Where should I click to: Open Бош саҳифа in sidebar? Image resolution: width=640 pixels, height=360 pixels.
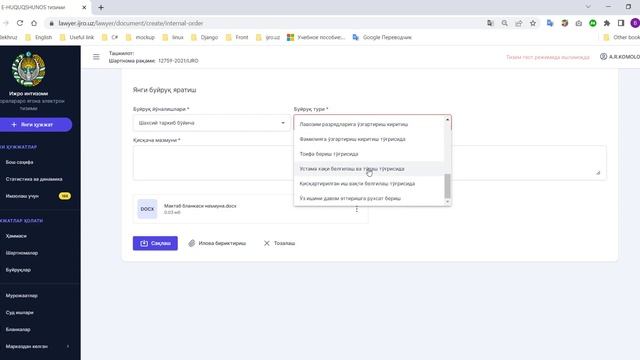tap(20, 162)
